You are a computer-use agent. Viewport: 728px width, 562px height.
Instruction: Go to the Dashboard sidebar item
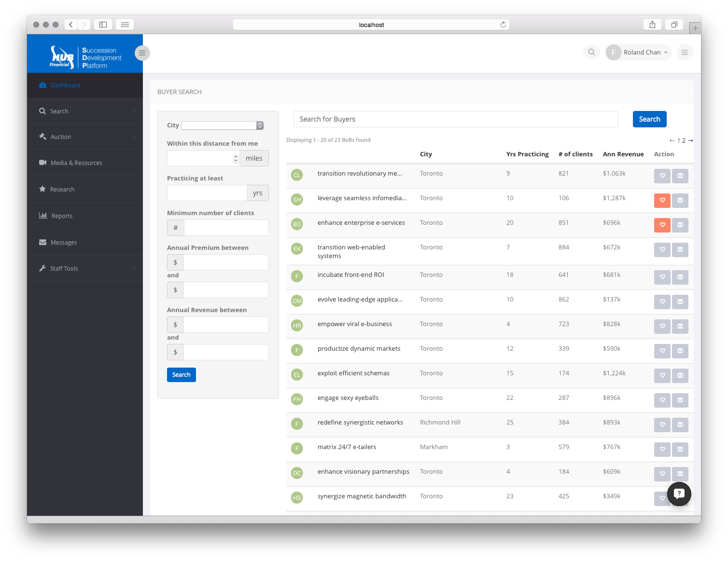(x=85, y=85)
